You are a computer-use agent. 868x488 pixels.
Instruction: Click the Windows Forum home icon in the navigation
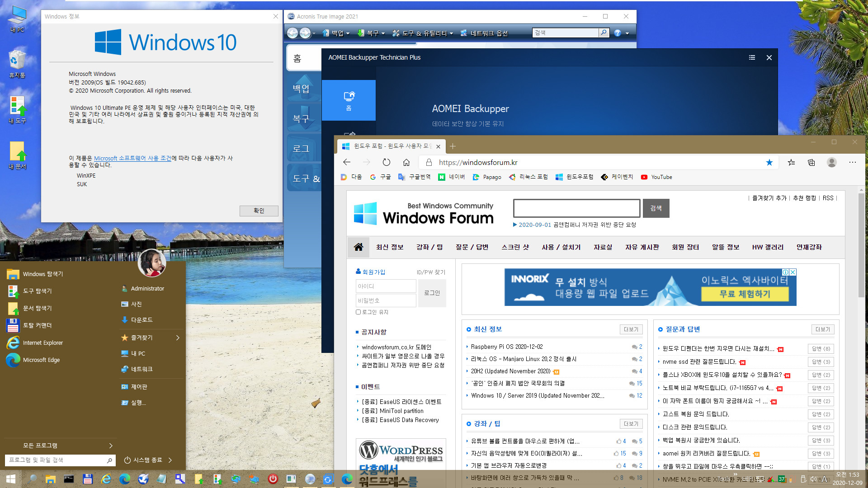click(x=359, y=247)
